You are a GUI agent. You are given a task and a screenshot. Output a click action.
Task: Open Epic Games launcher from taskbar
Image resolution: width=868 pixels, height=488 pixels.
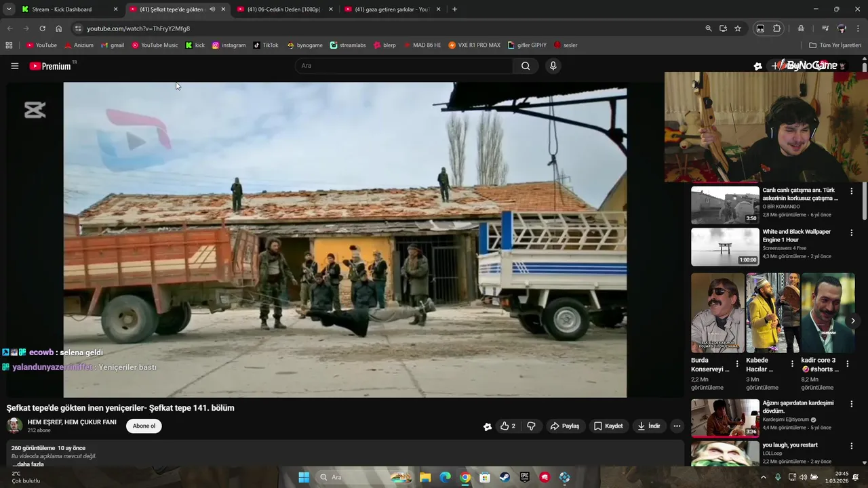(525, 477)
